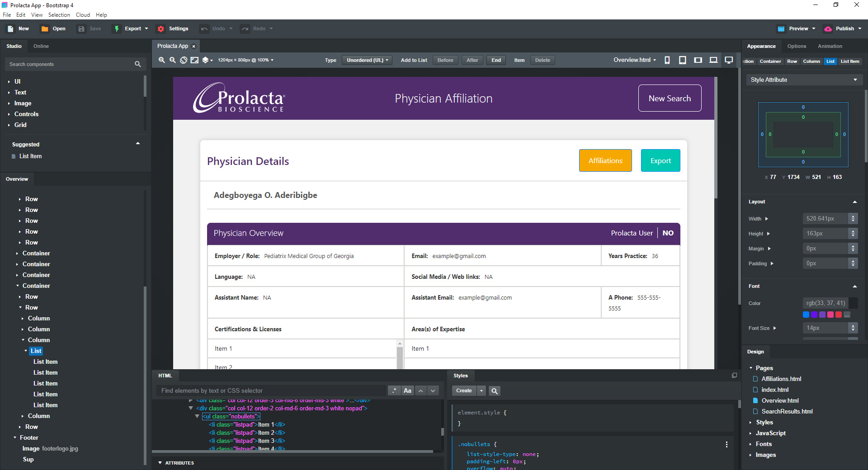Click the fit-to-screen icon on stage toolbar
This screenshot has width=868, height=470.
194,60
